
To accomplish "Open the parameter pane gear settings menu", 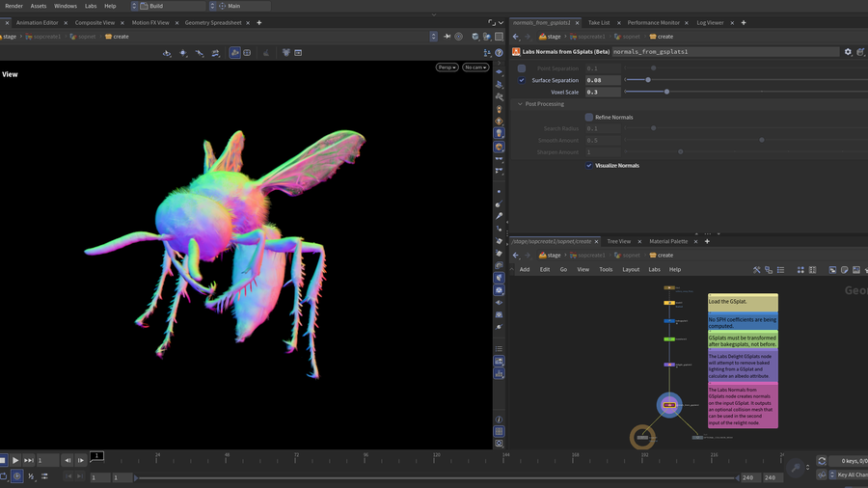I will click(x=848, y=51).
